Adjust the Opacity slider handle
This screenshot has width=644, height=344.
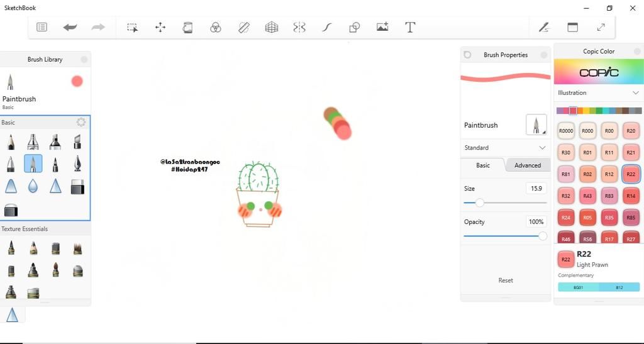[543, 236]
